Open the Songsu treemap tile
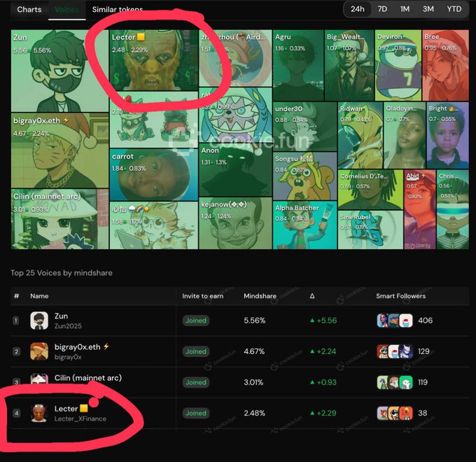The height and width of the screenshot is (462, 476). point(304,176)
